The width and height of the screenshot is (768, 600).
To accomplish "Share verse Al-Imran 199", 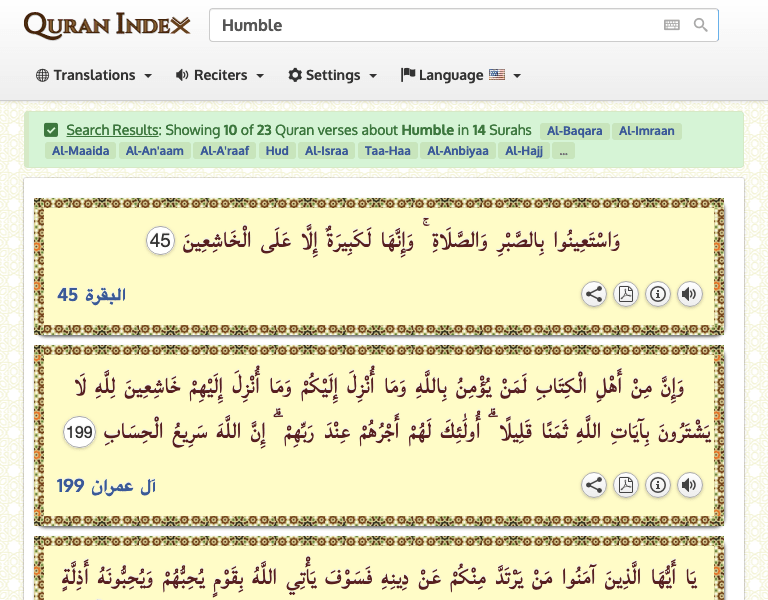I will click(594, 485).
